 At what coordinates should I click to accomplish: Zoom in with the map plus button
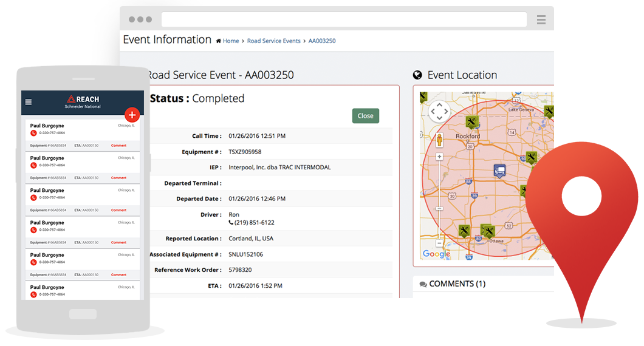click(439, 157)
